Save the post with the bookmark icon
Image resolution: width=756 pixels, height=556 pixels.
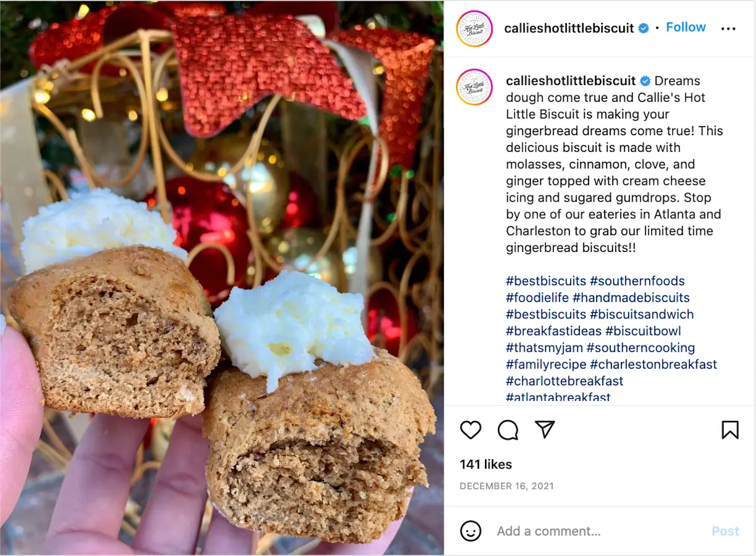730,429
